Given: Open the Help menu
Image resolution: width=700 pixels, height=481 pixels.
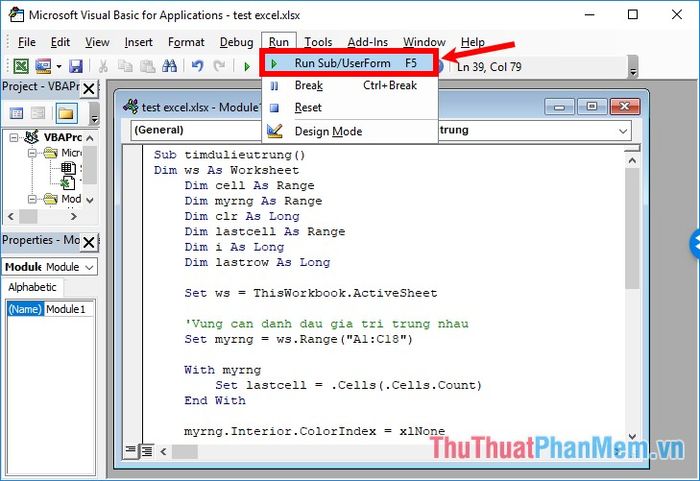Looking at the screenshot, I should (473, 42).
